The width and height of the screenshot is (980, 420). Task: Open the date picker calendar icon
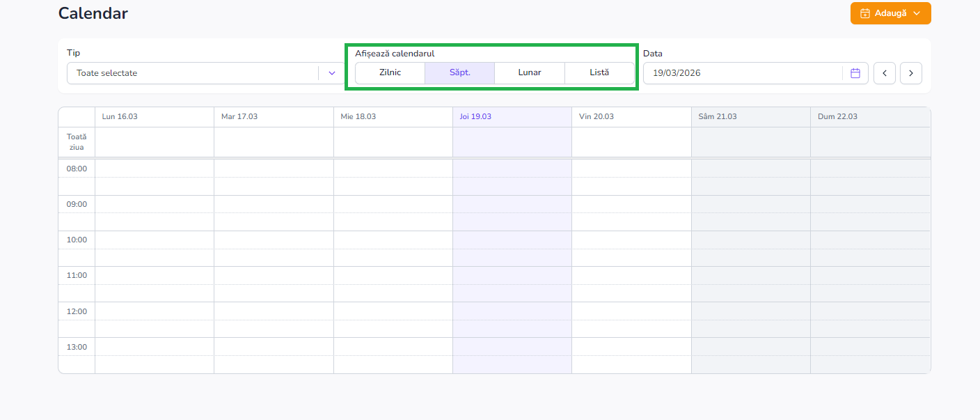click(855, 73)
